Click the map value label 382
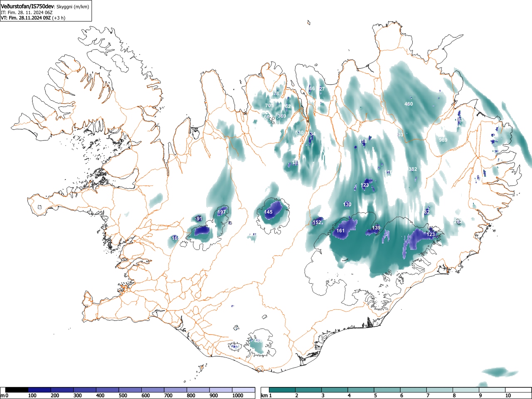 click(412, 169)
